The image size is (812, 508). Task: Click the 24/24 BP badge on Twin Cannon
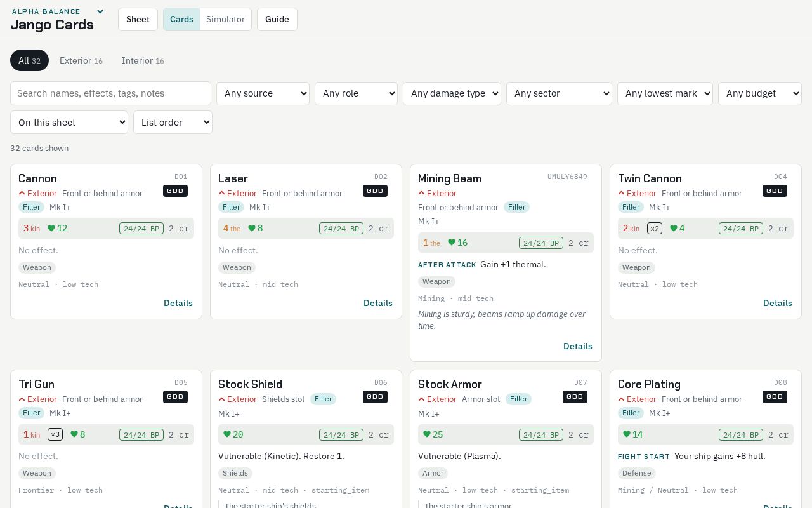pyautogui.click(x=740, y=229)
